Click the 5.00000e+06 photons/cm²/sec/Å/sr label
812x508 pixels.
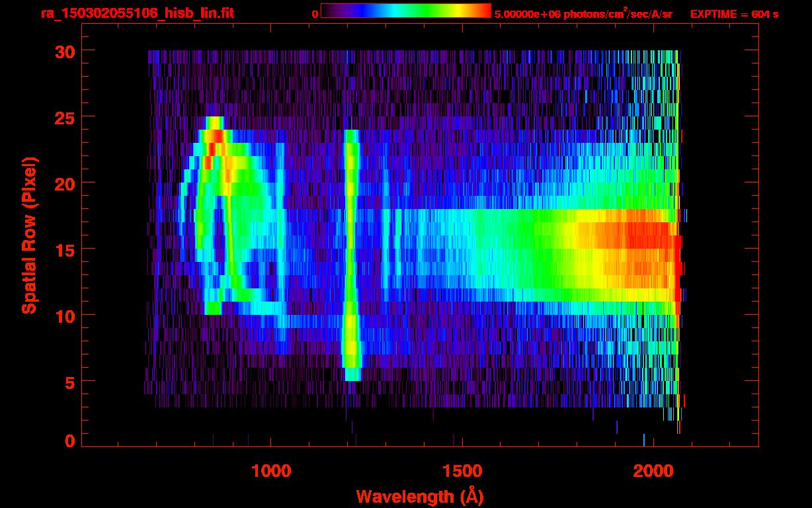click(x=583, y=13)
